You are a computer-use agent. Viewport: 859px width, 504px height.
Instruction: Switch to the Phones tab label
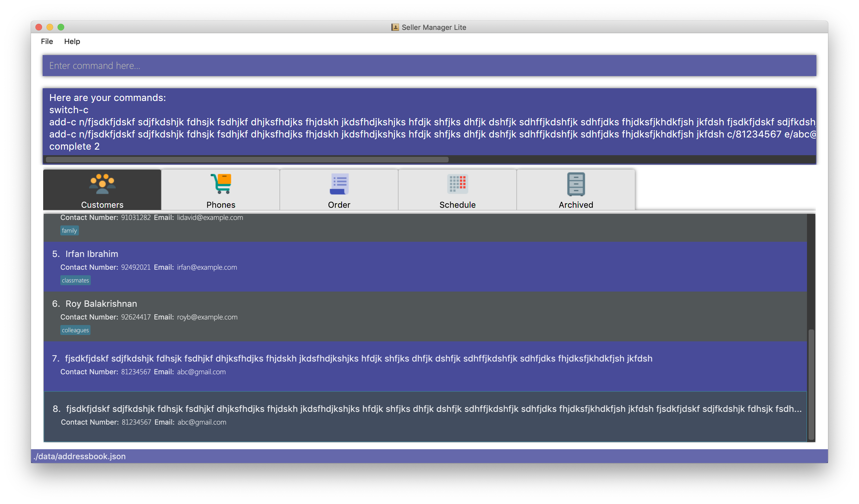[221, 205]
